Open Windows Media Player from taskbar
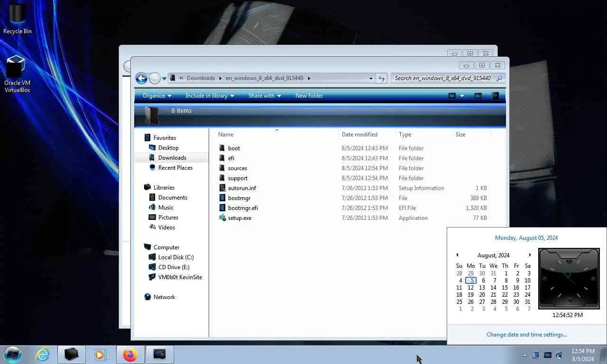The height and width of the screenshot is (364, 607). point(100,355)
